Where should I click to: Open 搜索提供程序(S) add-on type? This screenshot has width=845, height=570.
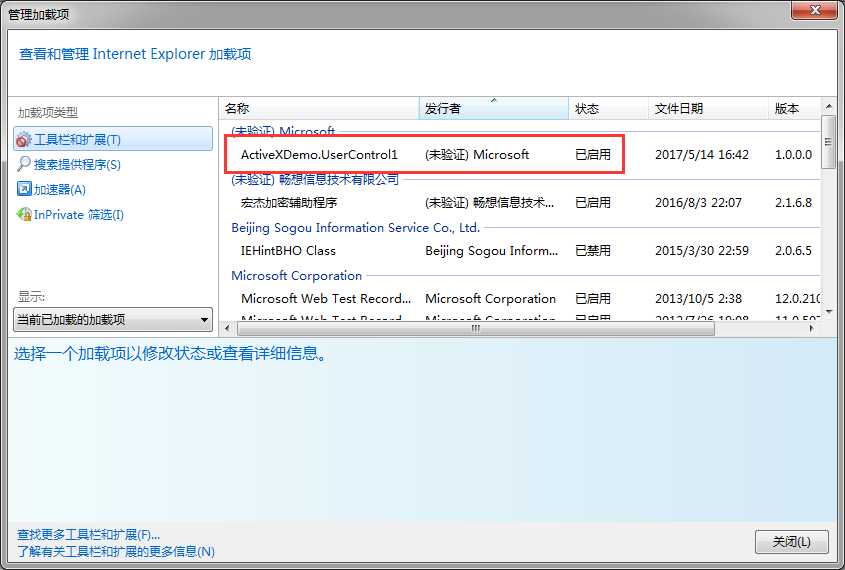tap(77, 164)
